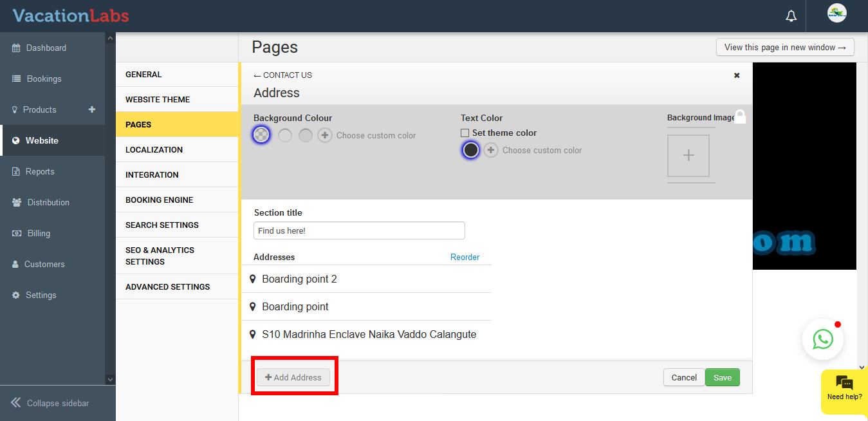The height and width of the screenshot is (421, 868).
Task: Click the Need help chat widget
Action: pyautogui.click(x=844, y=388)
